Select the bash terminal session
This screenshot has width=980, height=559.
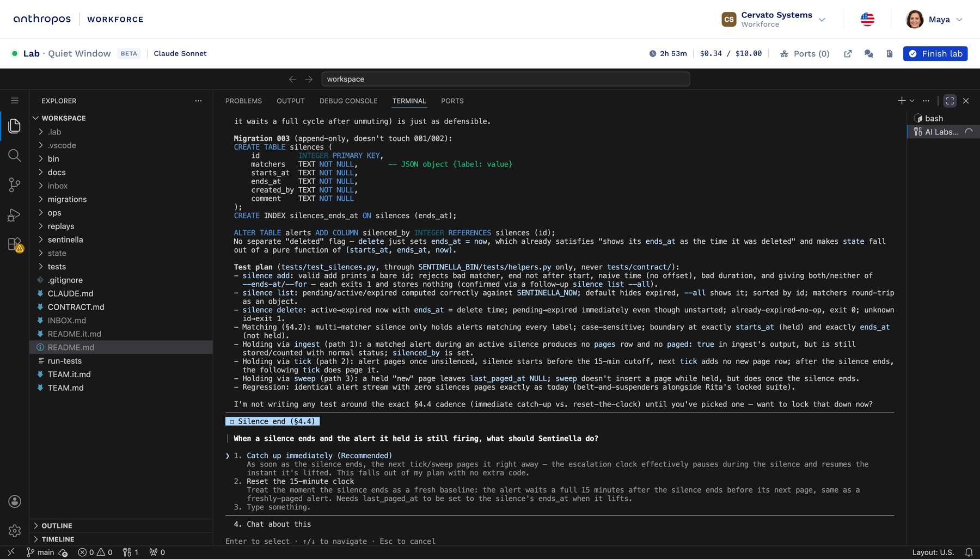click(942, 118)
